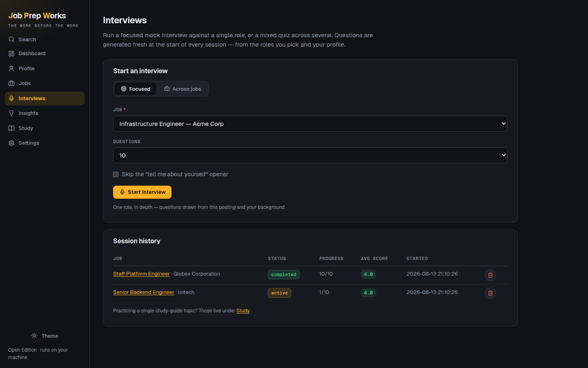
Task: Click the Start an interview heading
Action: [140, 71]
